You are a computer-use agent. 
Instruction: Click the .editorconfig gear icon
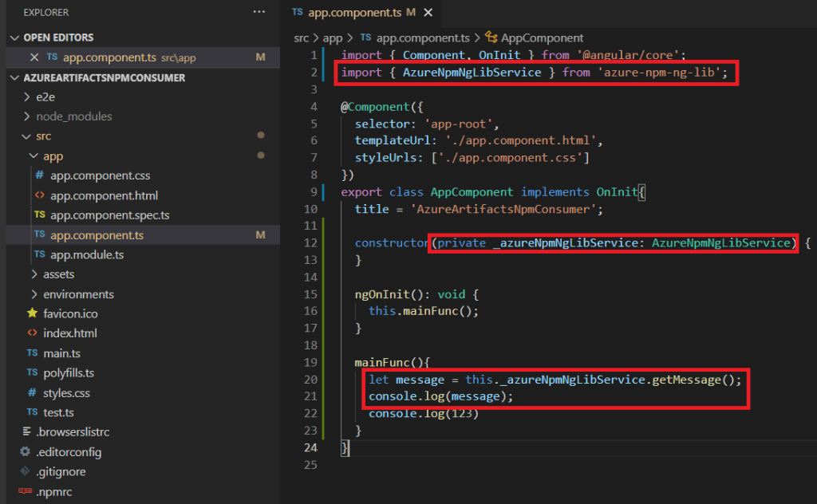[25, 452]
